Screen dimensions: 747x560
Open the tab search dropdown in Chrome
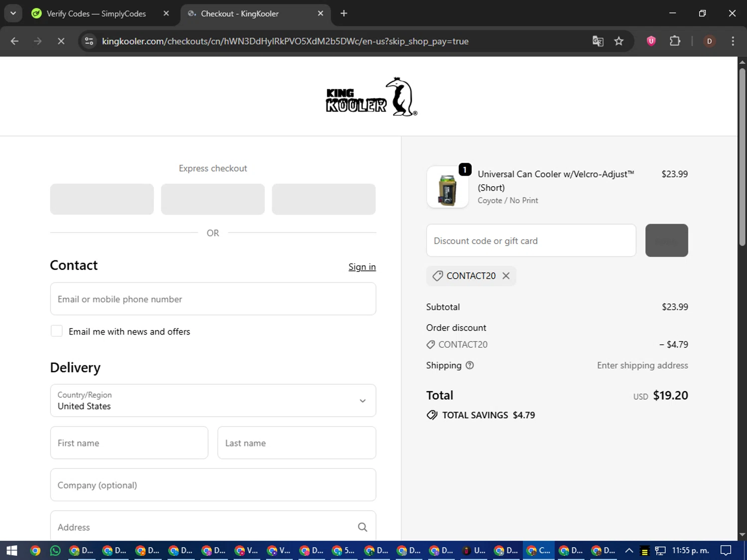[13, 13]
